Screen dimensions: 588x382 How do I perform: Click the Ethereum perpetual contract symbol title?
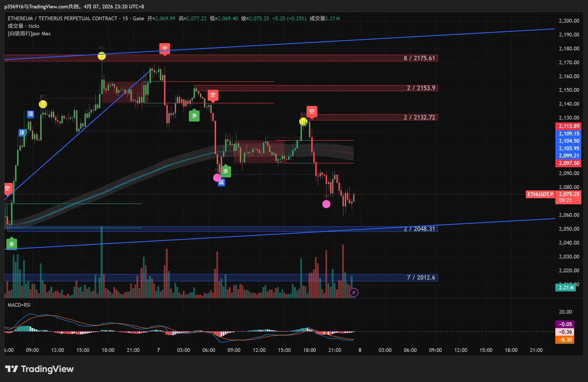62,19
